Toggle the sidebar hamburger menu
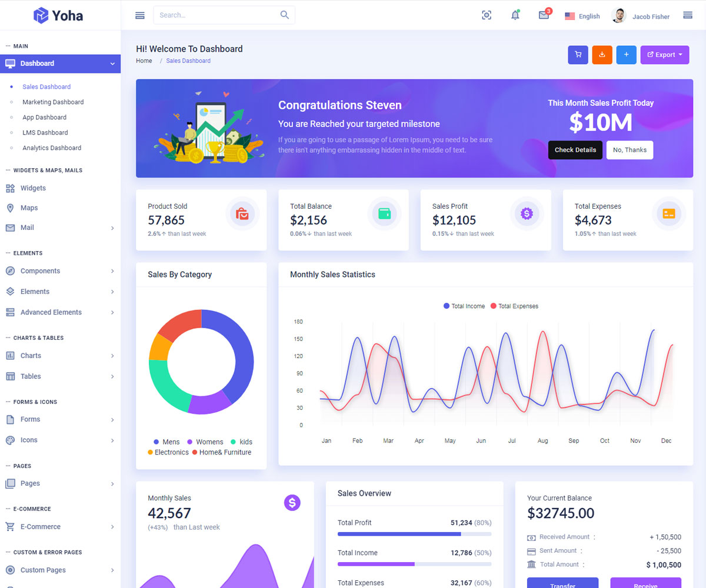Image resolution: width=706 pixels, height=588 pixels. click(x=140, y=15)
